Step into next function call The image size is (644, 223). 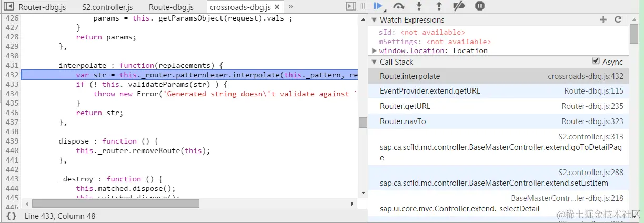click(419, 6)
